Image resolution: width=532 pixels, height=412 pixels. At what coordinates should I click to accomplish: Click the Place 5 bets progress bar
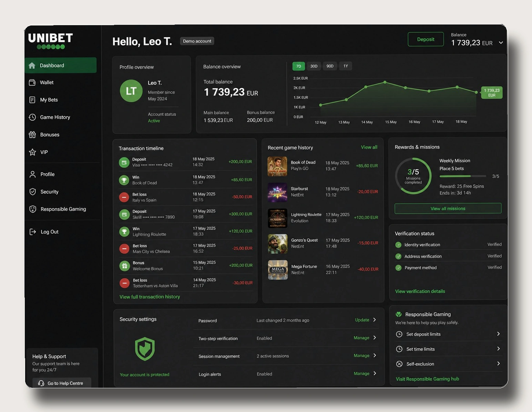(463, 176)
